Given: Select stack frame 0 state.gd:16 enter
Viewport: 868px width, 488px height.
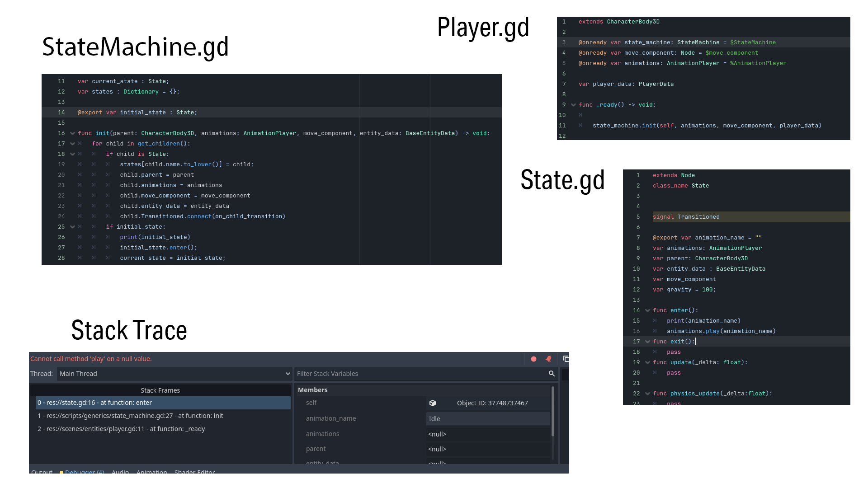Looking at the screenshot, I should click(163, 403).
